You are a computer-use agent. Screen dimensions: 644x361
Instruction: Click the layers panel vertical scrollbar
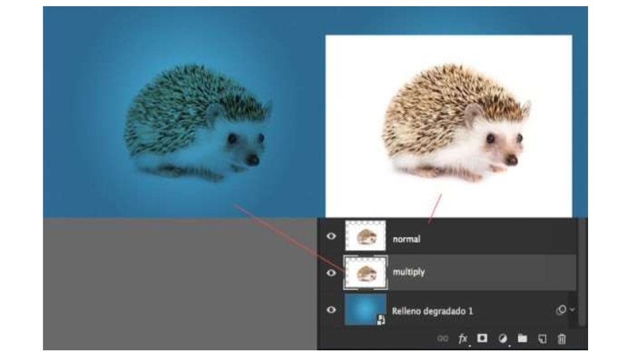582,272
